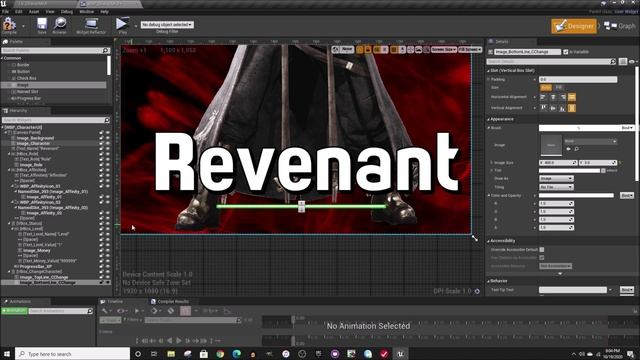The image size is (640, 360).
Task: Toggle the Is Variable checkbox
Action: 566,52
